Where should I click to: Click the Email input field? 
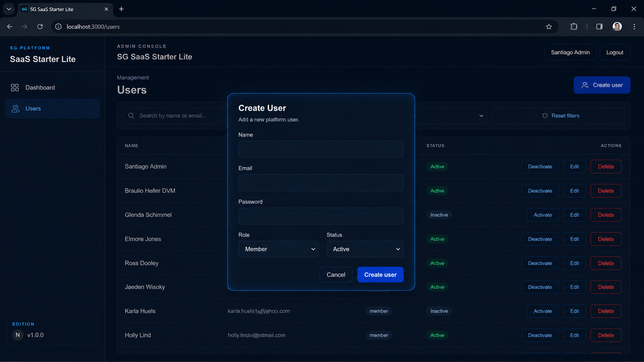click(321, 183)
